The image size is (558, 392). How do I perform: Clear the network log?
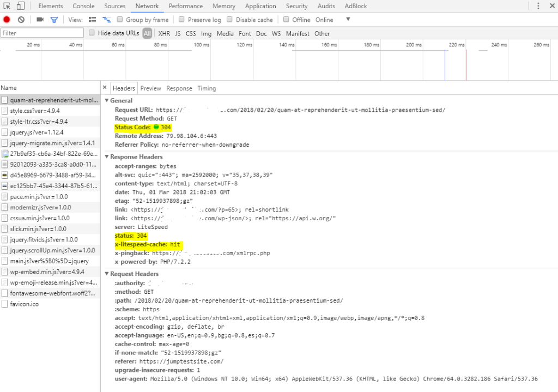tap(21, 20)
